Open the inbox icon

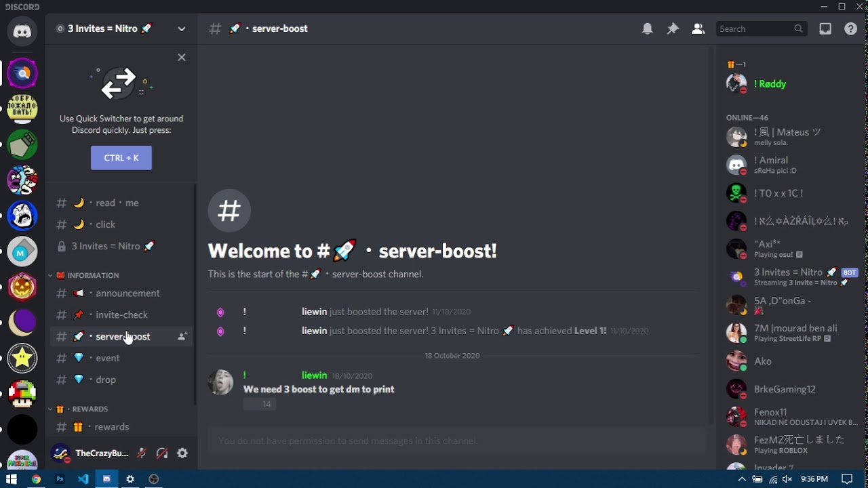pos(825,28)
